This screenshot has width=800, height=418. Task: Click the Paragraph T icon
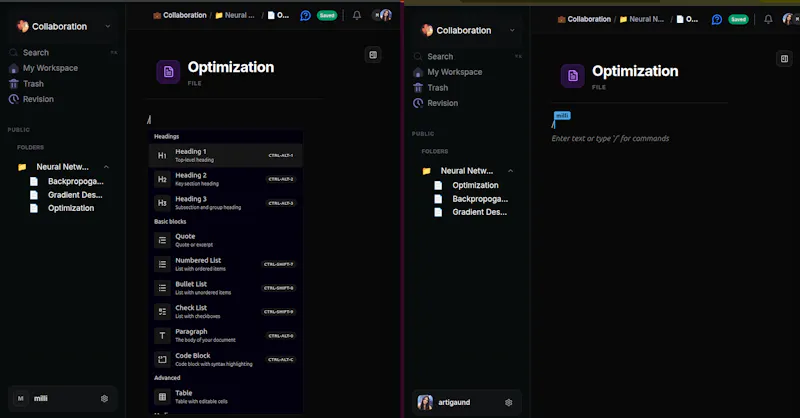click(x=162, y=335)
